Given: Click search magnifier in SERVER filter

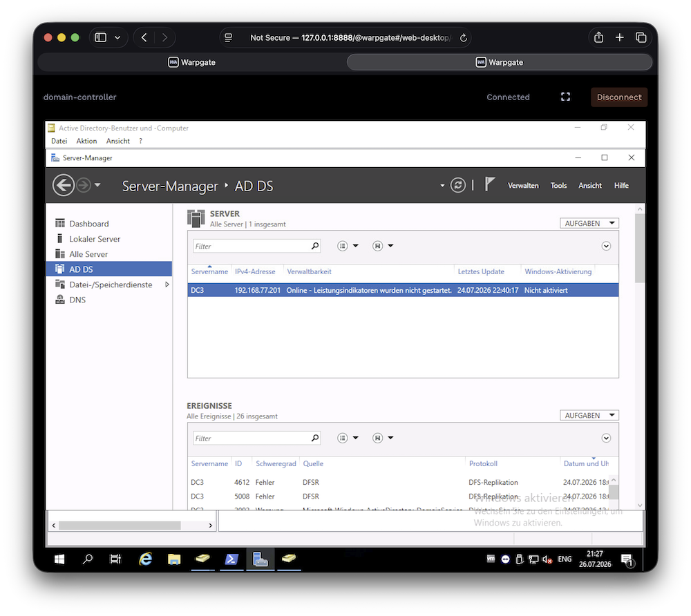Looking at the screenshot, I should click(x=314, y=246).
